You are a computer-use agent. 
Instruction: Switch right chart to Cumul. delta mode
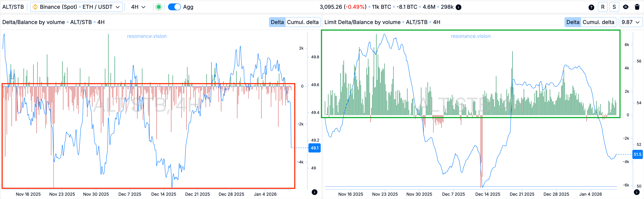tap(598, 22)
